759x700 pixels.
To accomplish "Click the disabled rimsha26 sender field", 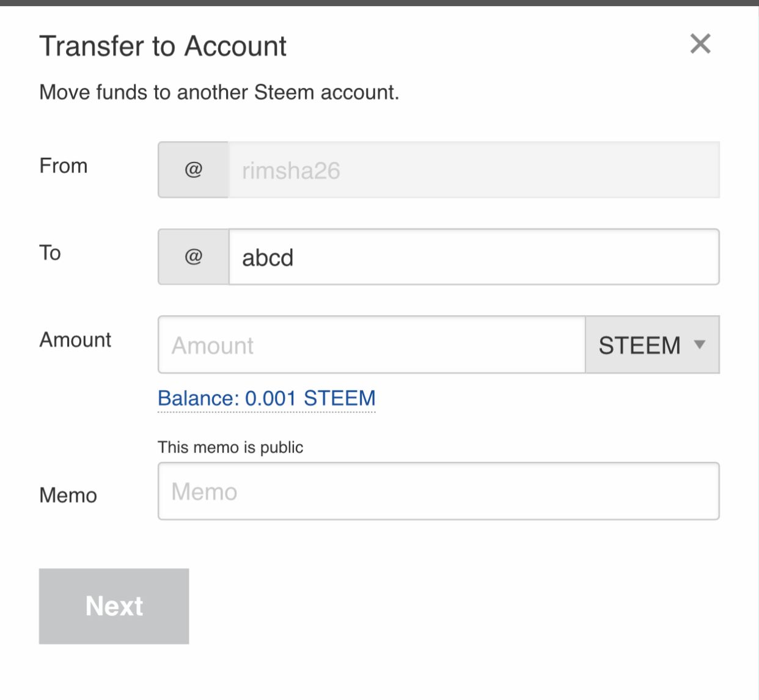I will [474, 170].
